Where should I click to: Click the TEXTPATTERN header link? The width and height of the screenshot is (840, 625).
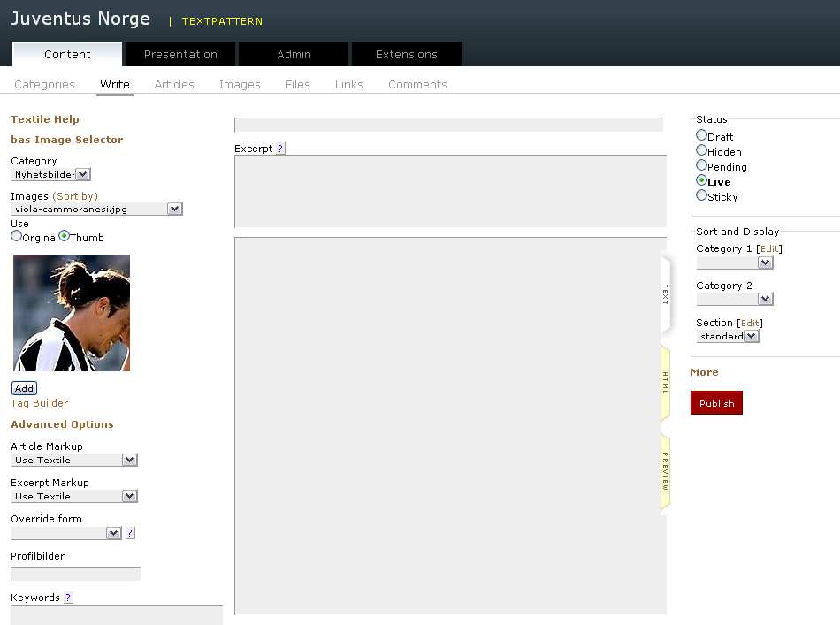point(222,21)
